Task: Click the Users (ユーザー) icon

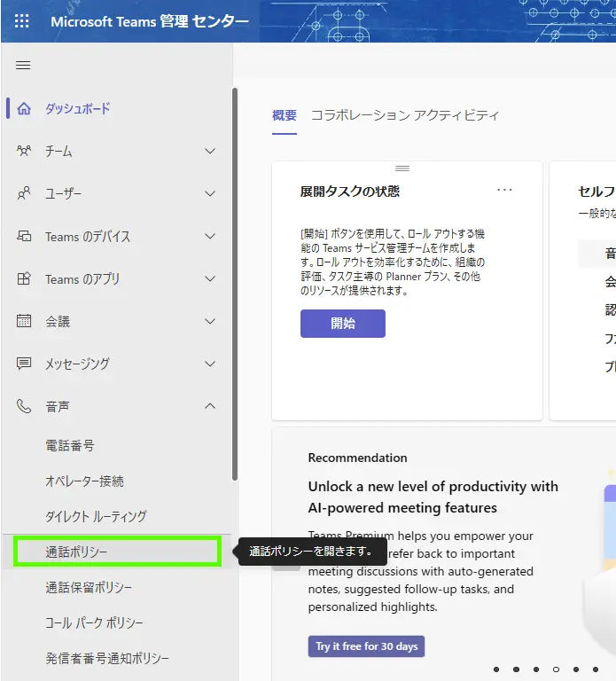Action: point(24,193)
